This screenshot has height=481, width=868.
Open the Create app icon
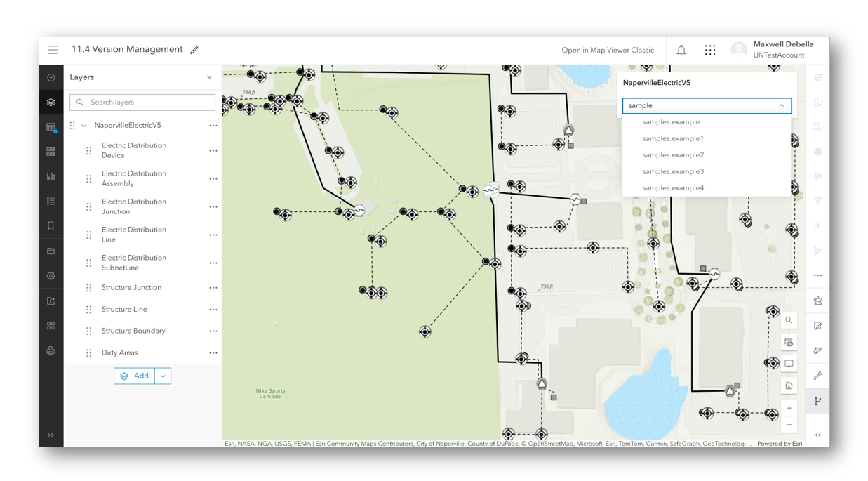click(51, 326)
